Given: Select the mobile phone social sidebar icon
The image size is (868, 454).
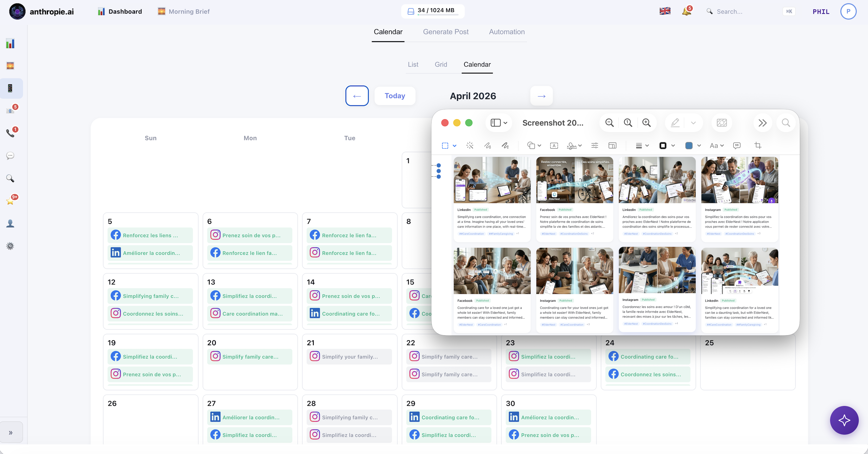Looking at the screenshot, I should pyautogui.click(x=10, y=88).
